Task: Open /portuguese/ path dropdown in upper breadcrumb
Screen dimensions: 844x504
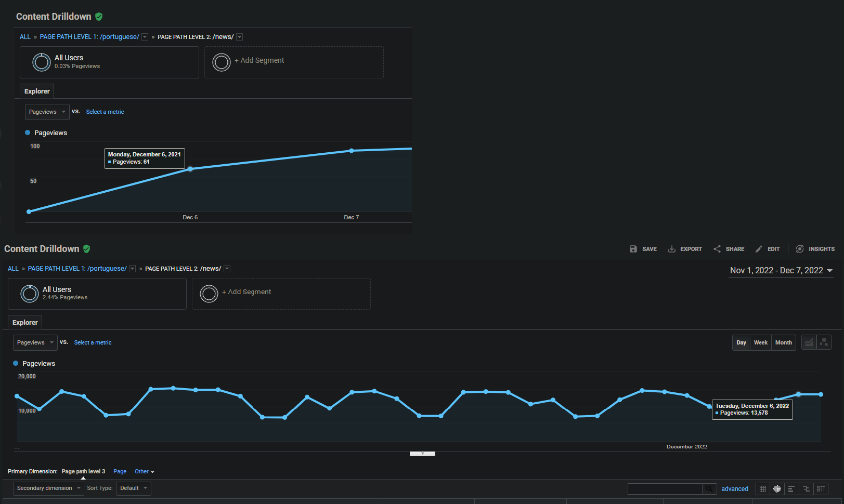Action: 145,37
